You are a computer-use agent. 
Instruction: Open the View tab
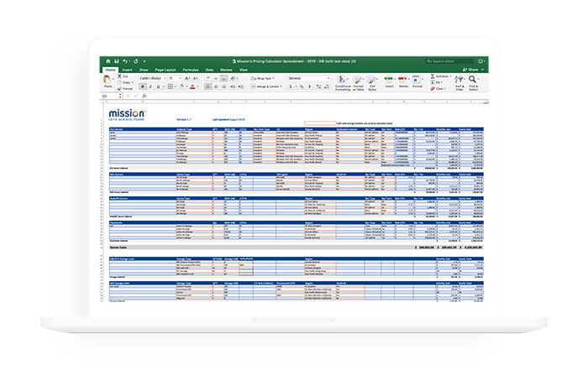244,70
